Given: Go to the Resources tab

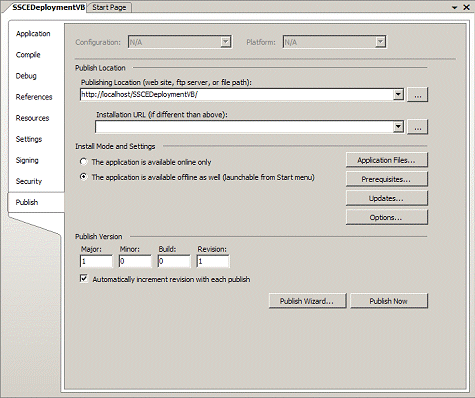Looking at the screenshot, I should pos(32,118).
